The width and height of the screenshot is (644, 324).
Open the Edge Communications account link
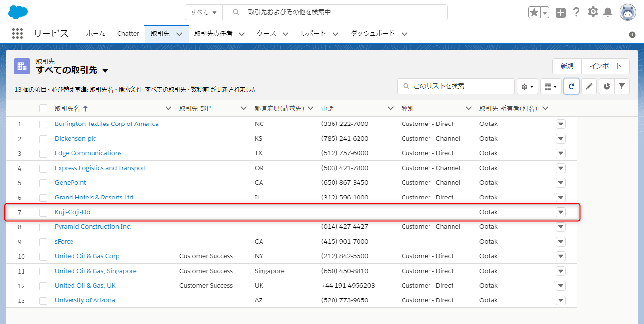coord(88,153)
